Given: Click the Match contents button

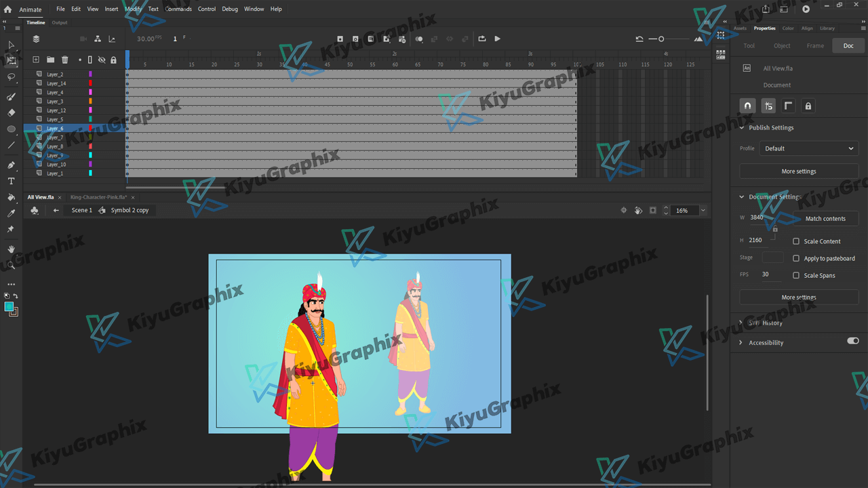Looking at the screenshot, I should pyautogui.click(x=825, y=218).
